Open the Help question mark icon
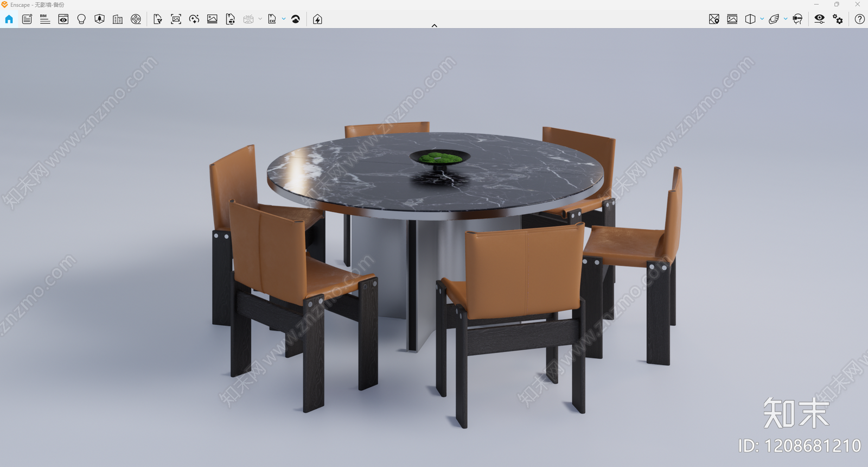This screenshot has width=868, height=467. pyautogui.click(x=860, y=19)
